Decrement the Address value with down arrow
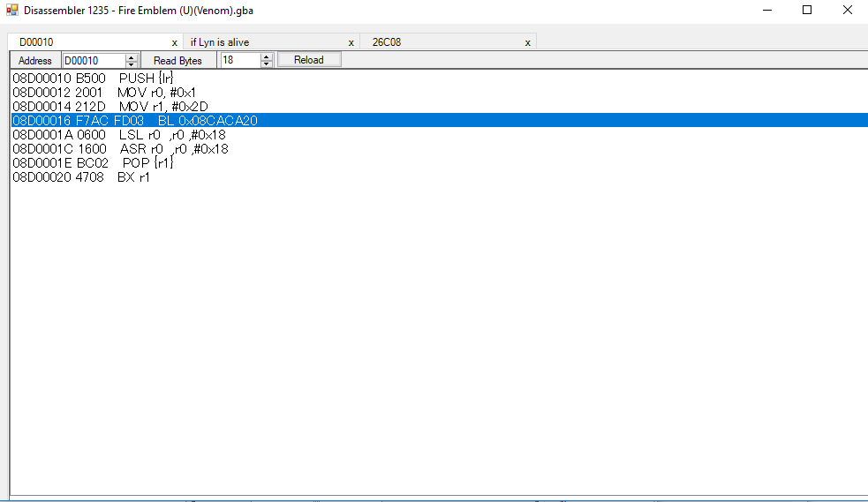This screenshot has height=502, width=868. pos(132,64)
